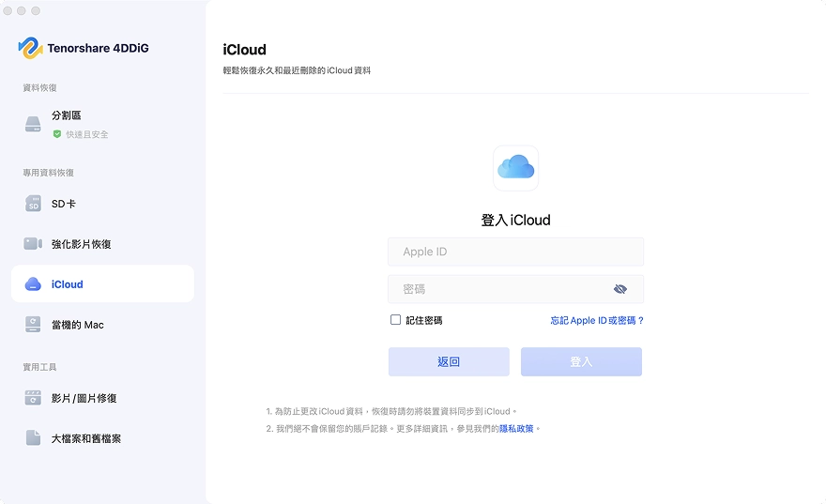
Task: Click the SD卡 card icon
Action: pyautogui.click(x=33, y=204)
